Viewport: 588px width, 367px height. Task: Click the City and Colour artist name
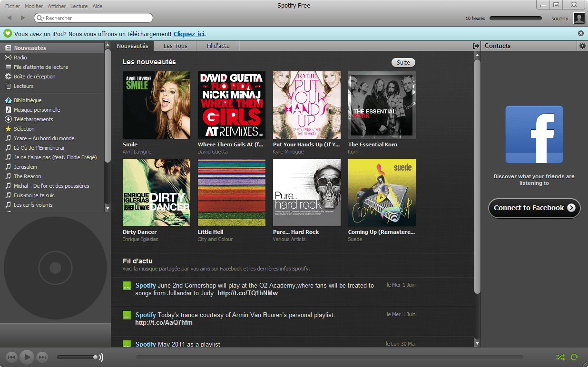(216, 239)
